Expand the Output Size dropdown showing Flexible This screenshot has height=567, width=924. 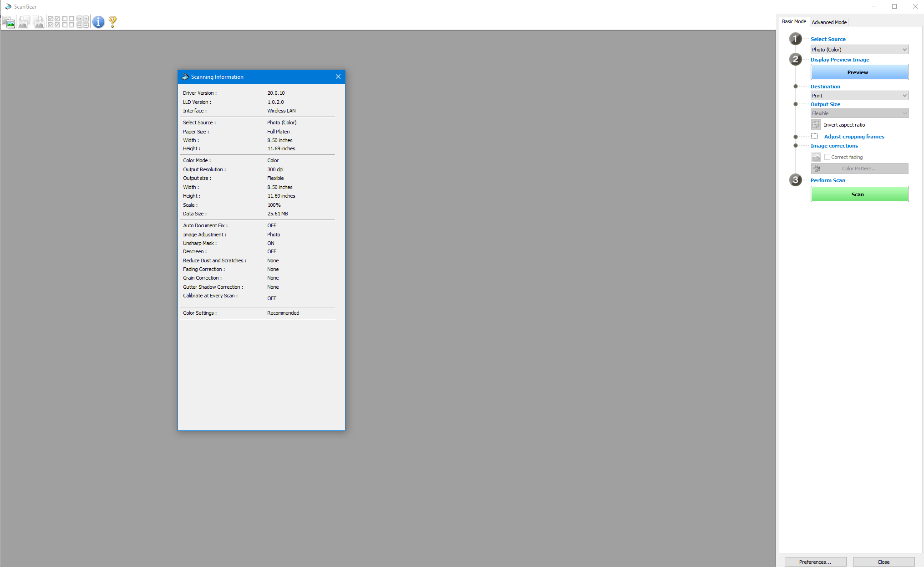[859, 113]
